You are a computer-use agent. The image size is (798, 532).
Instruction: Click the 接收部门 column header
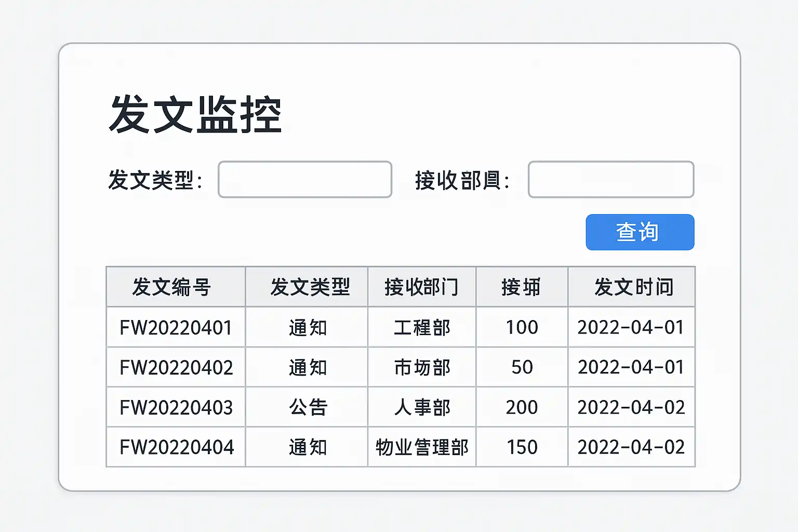pyautogui.click(x=421, y=287)
